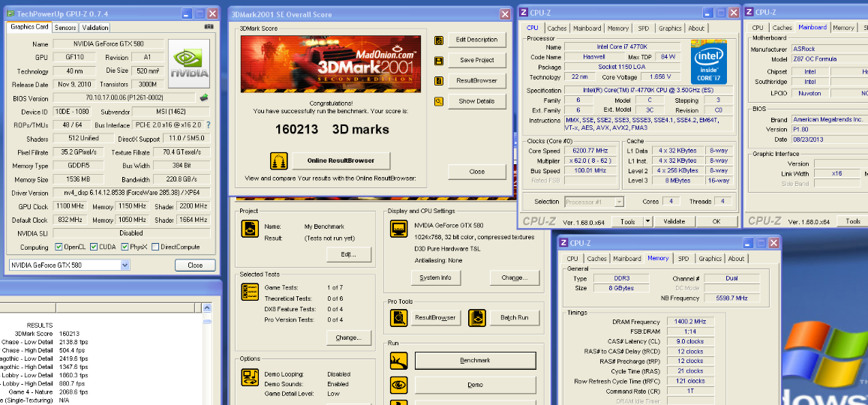Toggle the PhysX checkbox in GPU-Z
This screenshot has width=868, height=405.
coord(125,247)
